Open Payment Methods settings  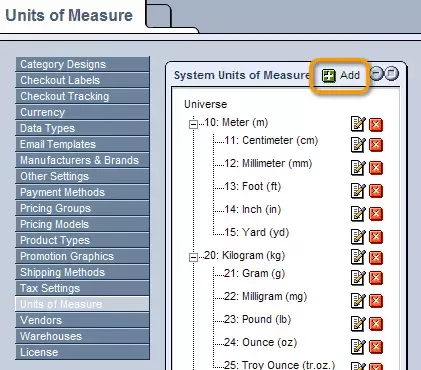[82, 192]
